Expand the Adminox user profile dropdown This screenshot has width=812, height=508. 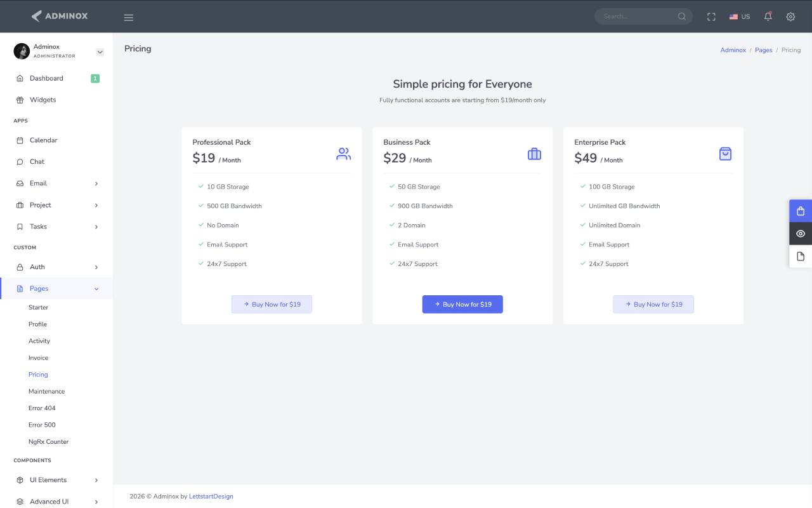point(100,52)
